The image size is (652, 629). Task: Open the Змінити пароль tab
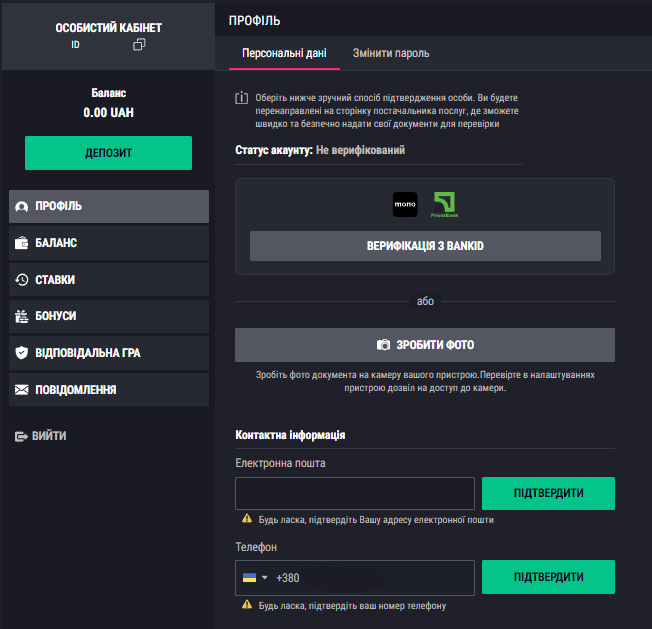[391, 53]
